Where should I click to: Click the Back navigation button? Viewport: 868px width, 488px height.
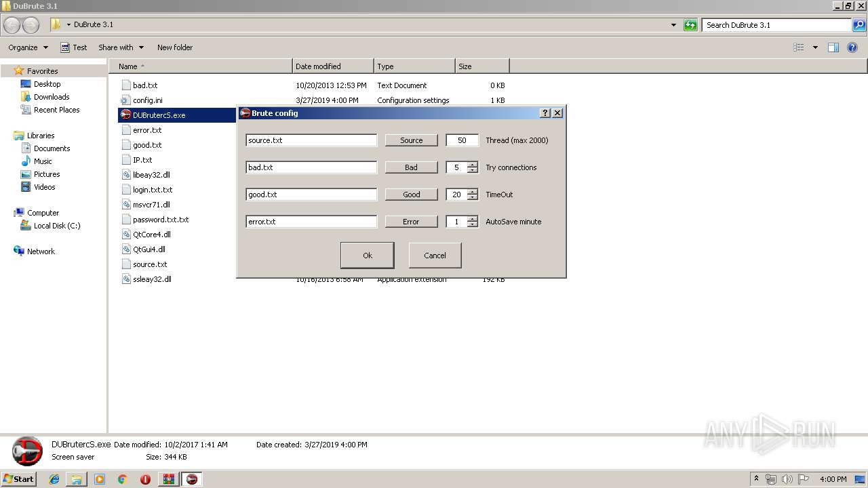(12, 25)
